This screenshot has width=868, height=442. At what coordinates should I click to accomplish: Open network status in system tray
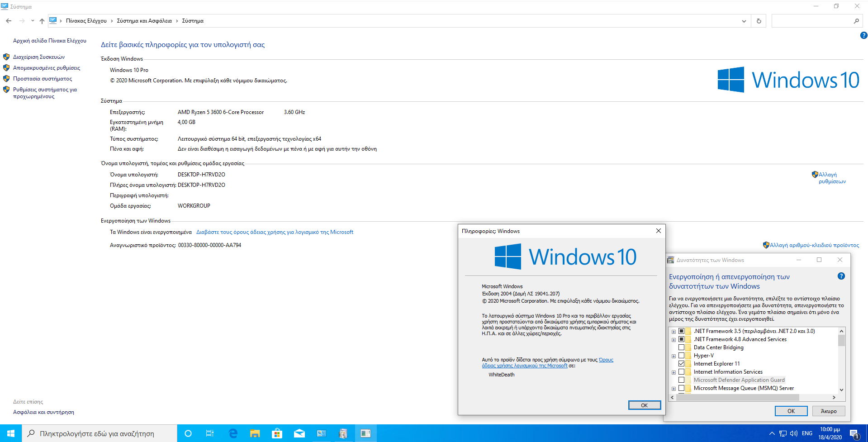point(783,433)
